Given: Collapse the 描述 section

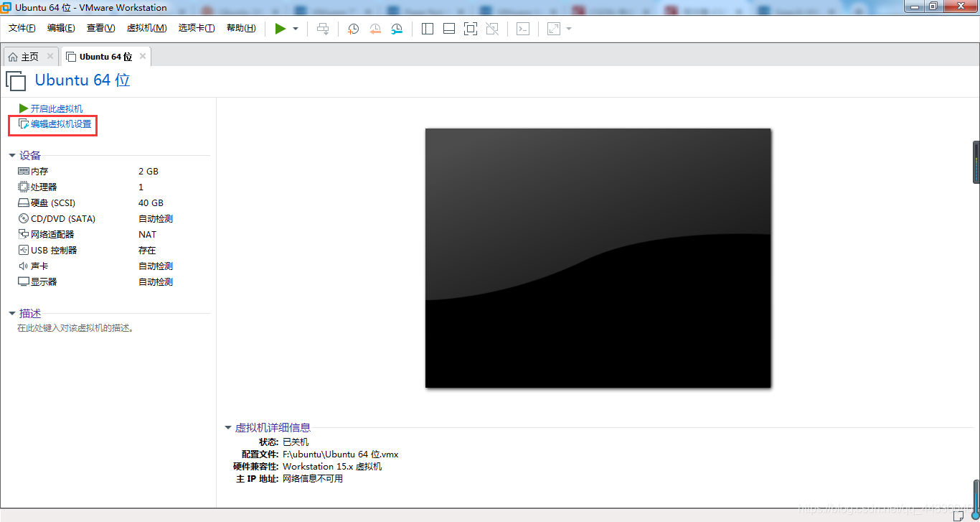Looking at the screenshot, I should click(x=12, y=314).
